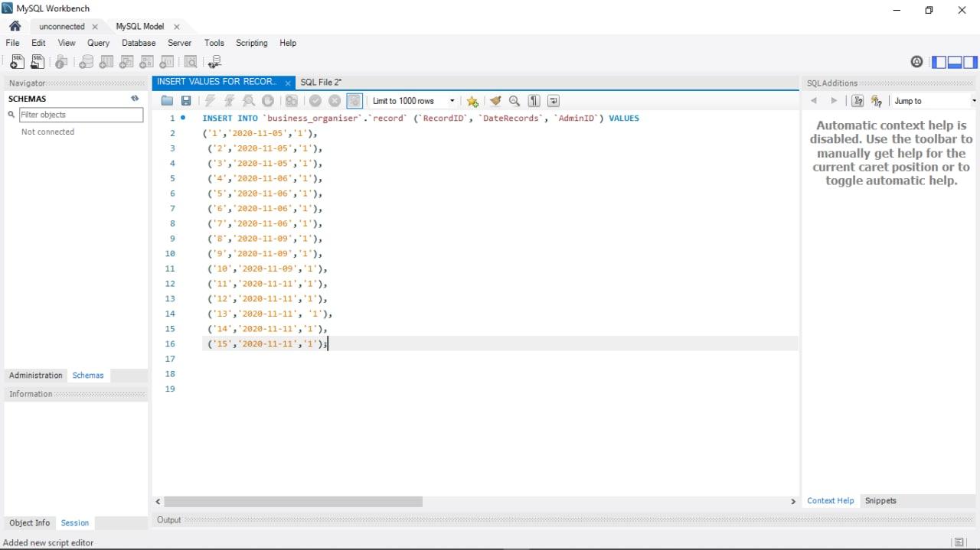Toggle display of invisible characters
The width and height of the screenshot is (980, 550).
(x=534, y=100)
